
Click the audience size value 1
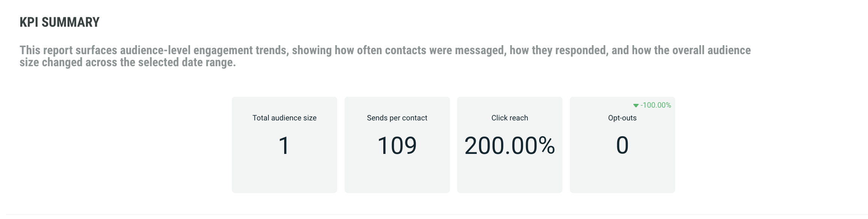[284, 146]
